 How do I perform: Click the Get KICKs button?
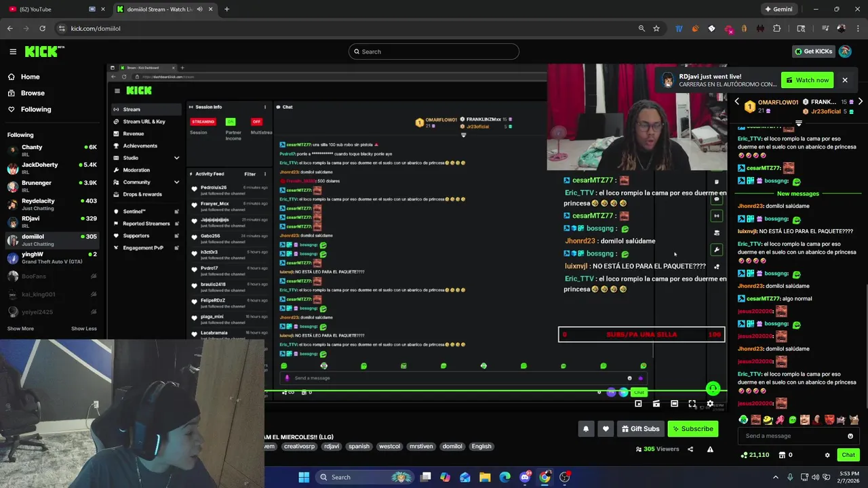click(x=812, y=52)
